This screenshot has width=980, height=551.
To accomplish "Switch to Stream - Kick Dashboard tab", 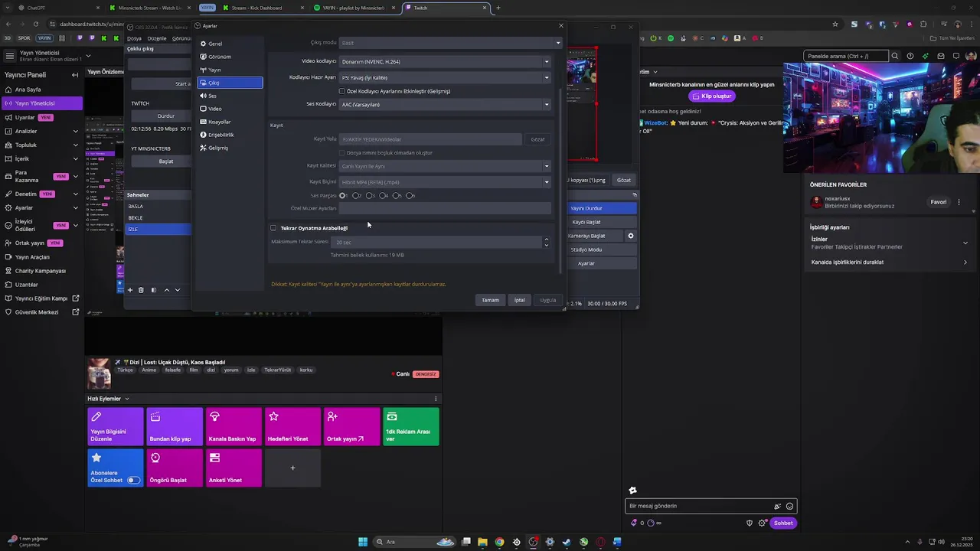I will 262,8.
